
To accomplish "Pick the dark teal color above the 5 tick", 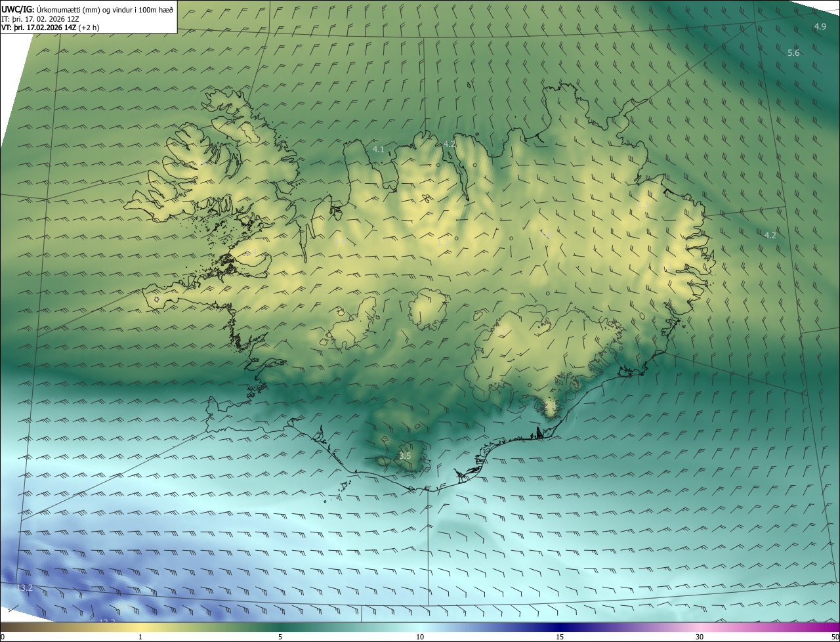I will [x=280, y=627].
